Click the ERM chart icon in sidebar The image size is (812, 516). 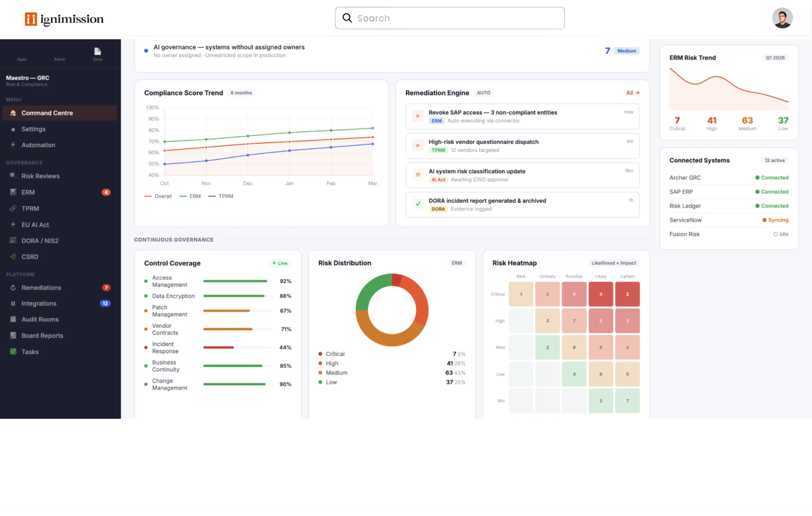tap(13, 192)
